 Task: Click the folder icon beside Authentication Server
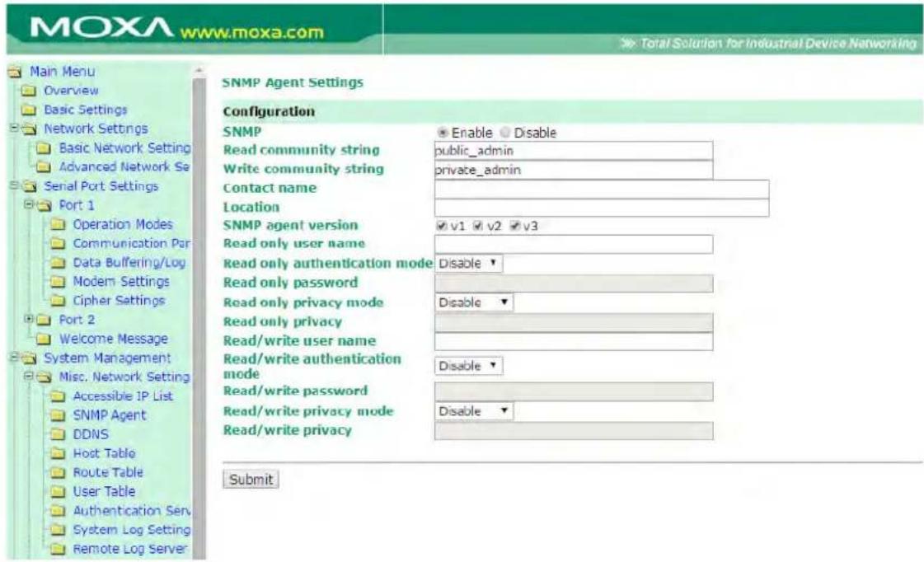click(58, 511)
